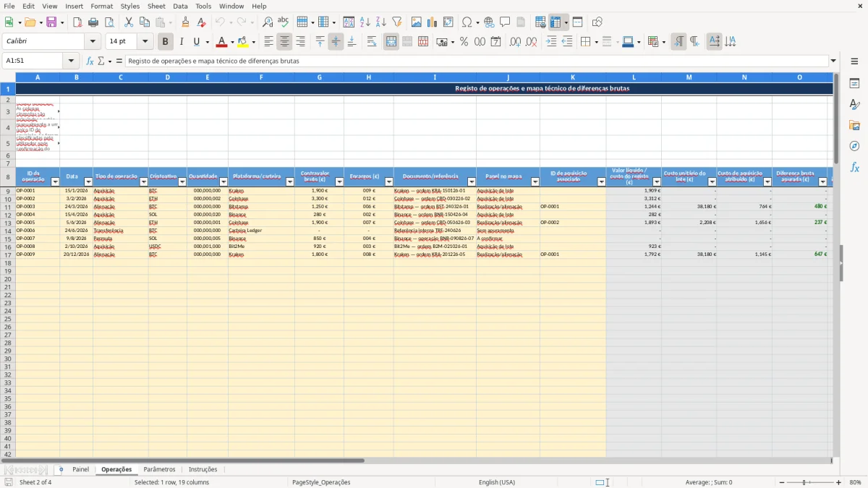Open the sidebar Navigator icon

pyautogui.click(x=854, y=146)
